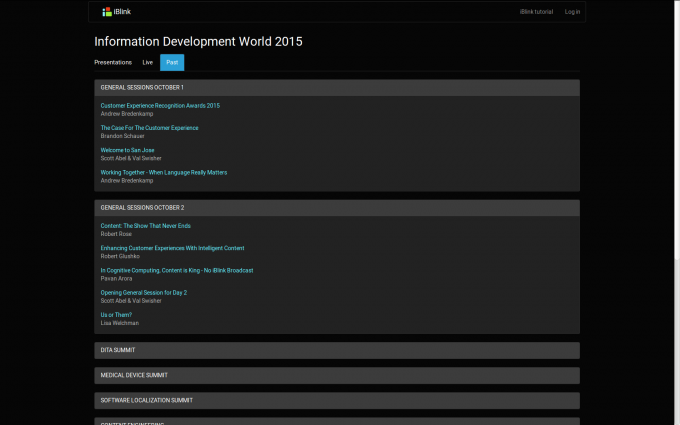Open Content: The Show That Never Ends

145,226
